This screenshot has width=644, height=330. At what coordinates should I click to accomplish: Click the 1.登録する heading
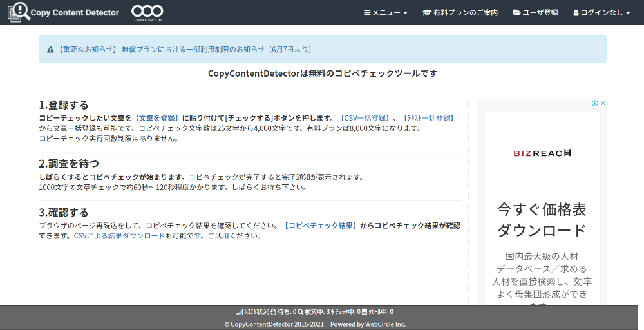click(64, 105)
